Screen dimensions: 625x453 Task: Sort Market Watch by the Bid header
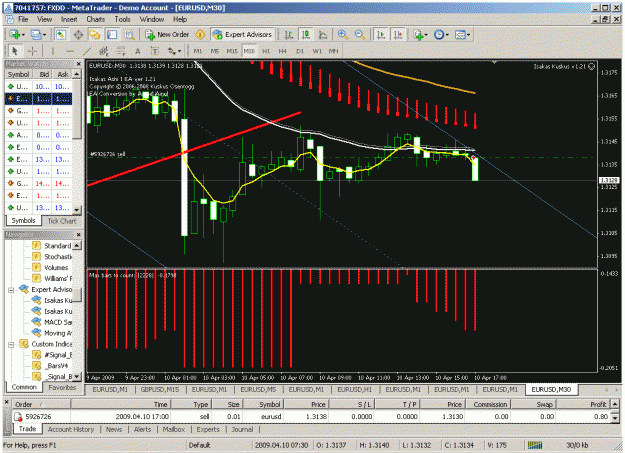tap(44, 74)
